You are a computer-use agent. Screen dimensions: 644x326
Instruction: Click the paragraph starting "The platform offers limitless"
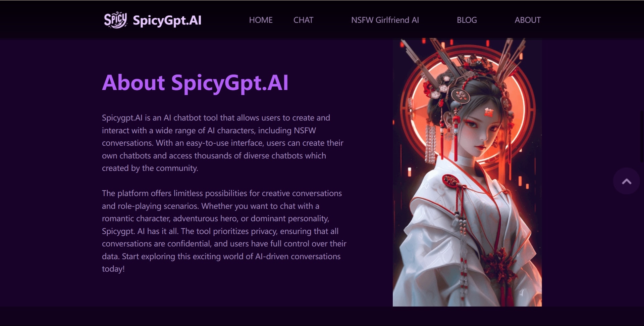[224, 231]
